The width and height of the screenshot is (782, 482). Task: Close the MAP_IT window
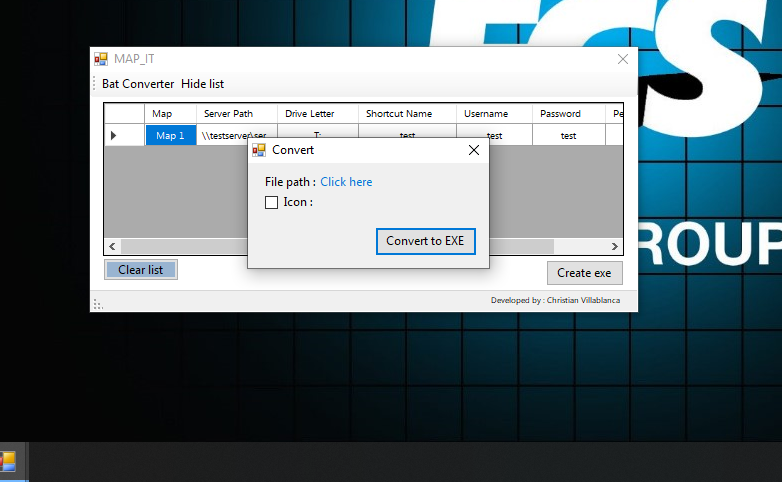[622, 59]
